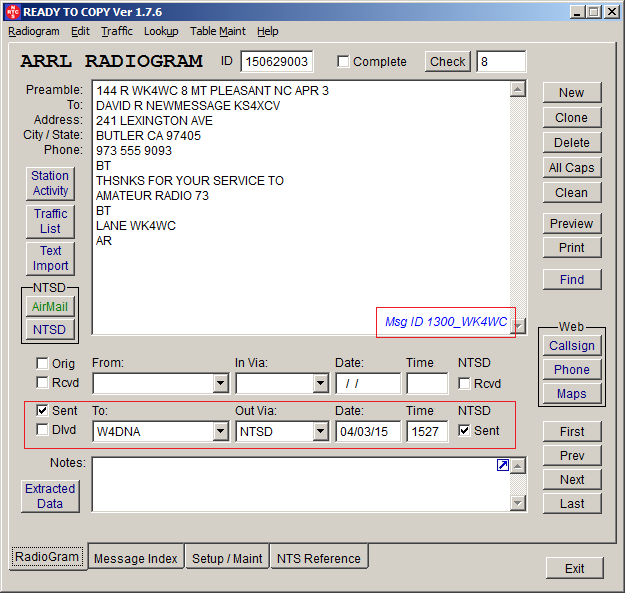The width and height of the screenshot is (625, 593).
Task: Click the Exit button
Action: (574, 568)
